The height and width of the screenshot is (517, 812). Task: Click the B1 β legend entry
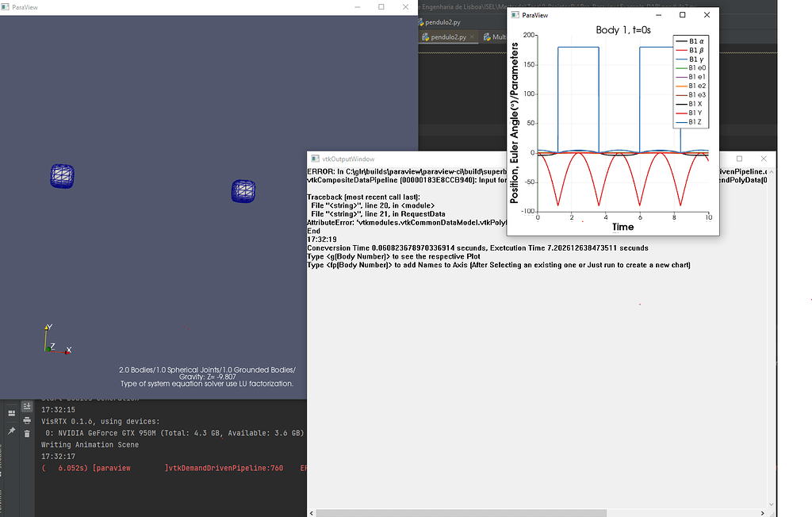point(691,50)
